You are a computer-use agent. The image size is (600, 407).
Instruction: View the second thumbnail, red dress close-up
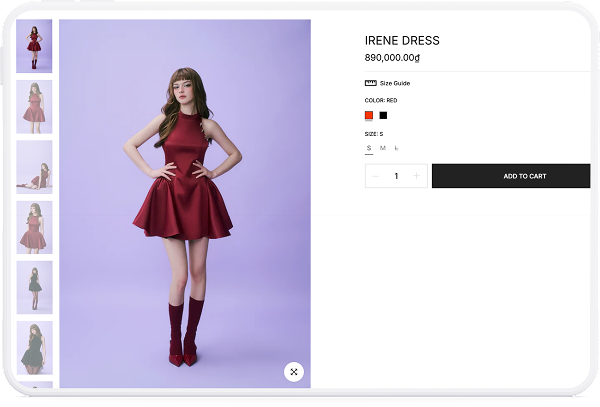34,107
